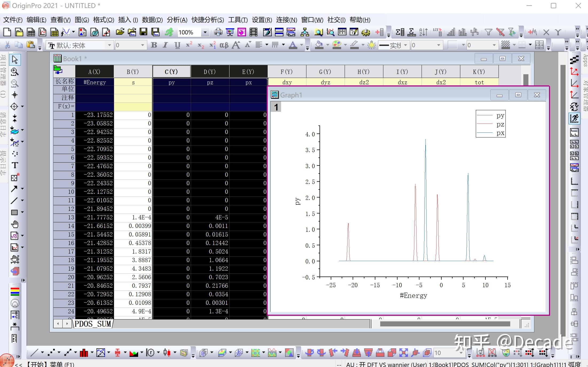This screenshot has width=588, height=367.
Task: Open the zoom percentage 100% dropdown
Action: tap(205, 32)
